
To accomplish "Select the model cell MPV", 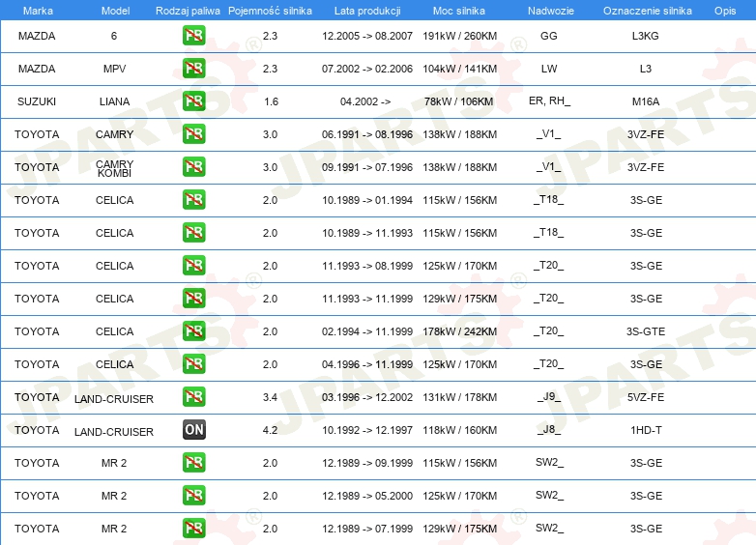I will (x=114, y=69).
